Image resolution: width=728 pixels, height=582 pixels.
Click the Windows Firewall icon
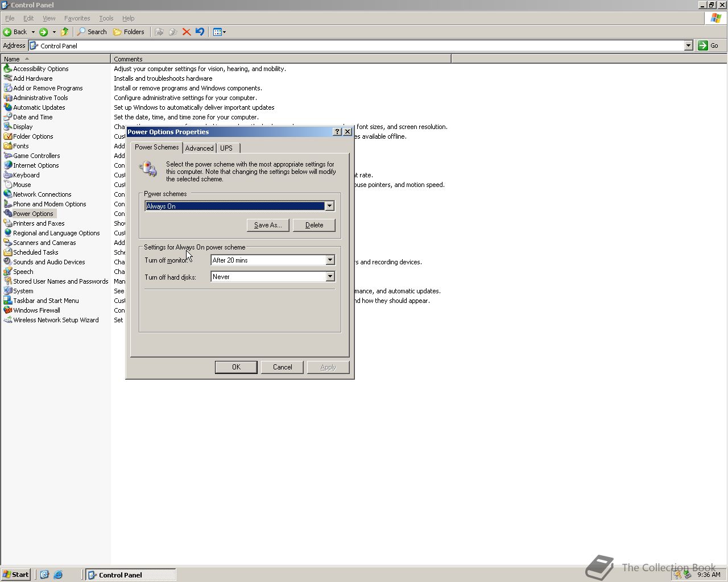7,310
